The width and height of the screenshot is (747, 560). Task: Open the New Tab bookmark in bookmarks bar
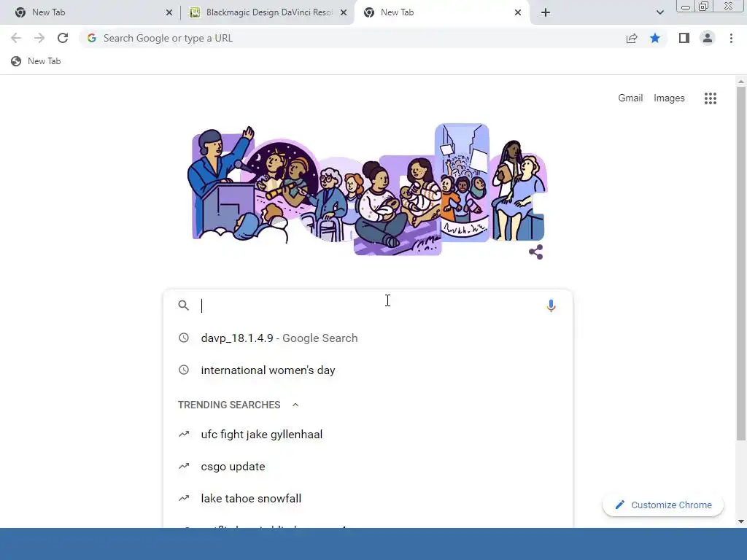pyautogui.click(x=36, y=61)
